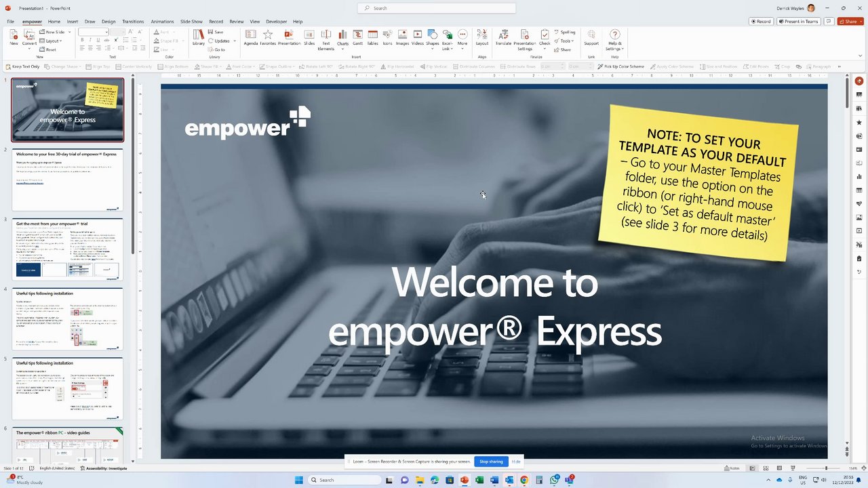
Task: Toggle italic formatting
Action: (x=90, y=41)
